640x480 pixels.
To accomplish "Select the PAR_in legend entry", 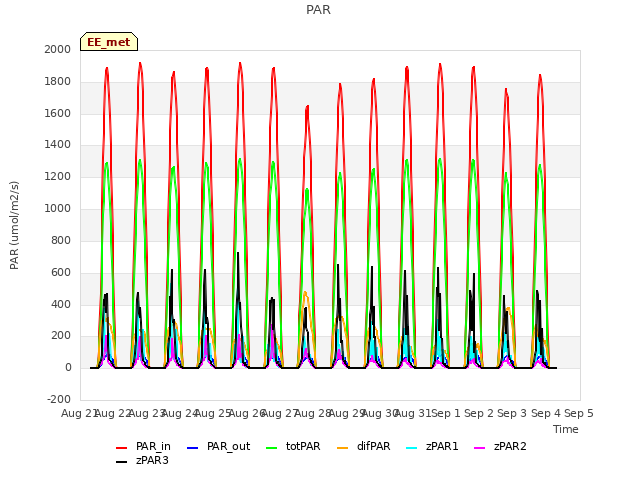I will pos(143,447).
